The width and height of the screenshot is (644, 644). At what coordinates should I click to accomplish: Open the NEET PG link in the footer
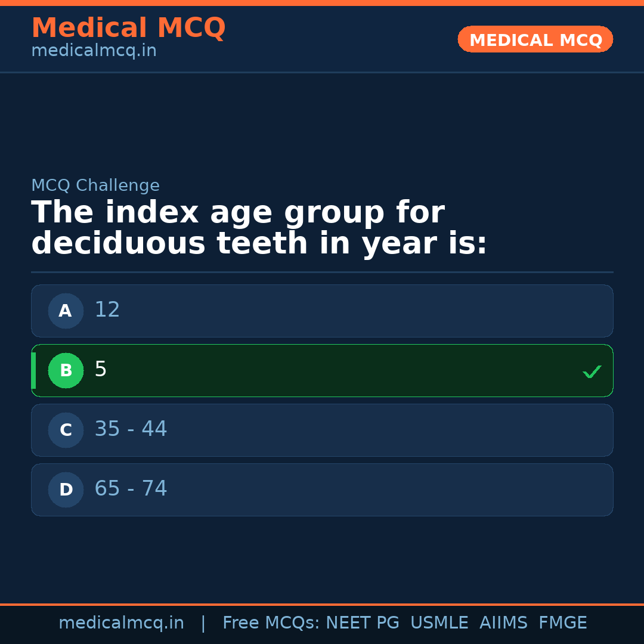[362, 622]
